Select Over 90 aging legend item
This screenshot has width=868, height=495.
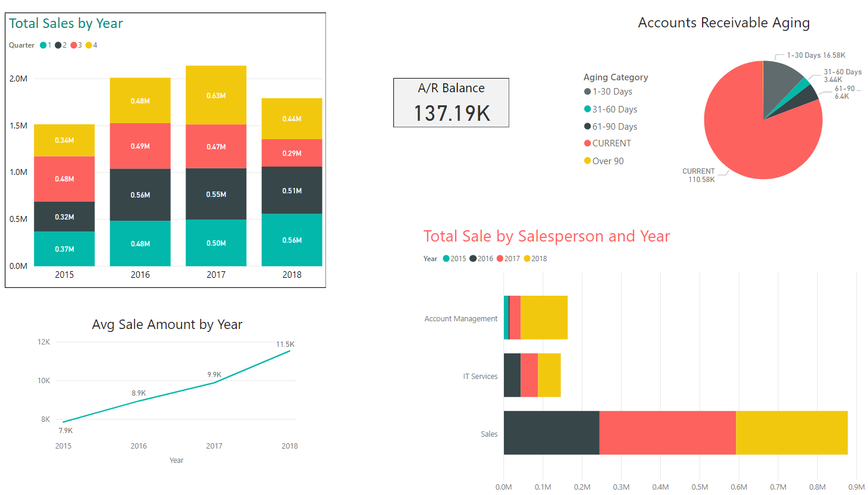(607, 161)
